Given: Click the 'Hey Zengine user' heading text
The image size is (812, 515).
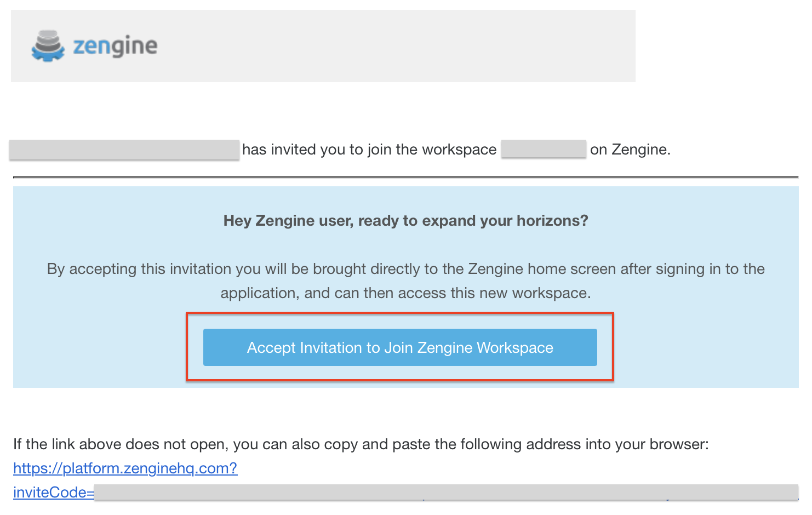Looking at the screenshot, I should 405,220.
